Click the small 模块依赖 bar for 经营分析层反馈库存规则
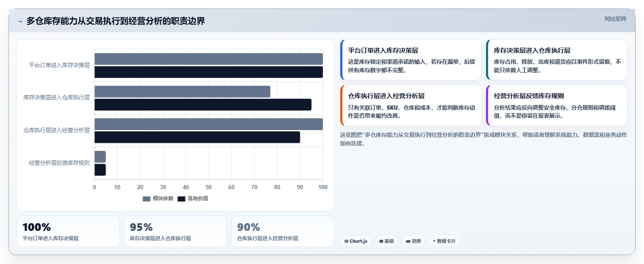 click(x=100, y=156)
